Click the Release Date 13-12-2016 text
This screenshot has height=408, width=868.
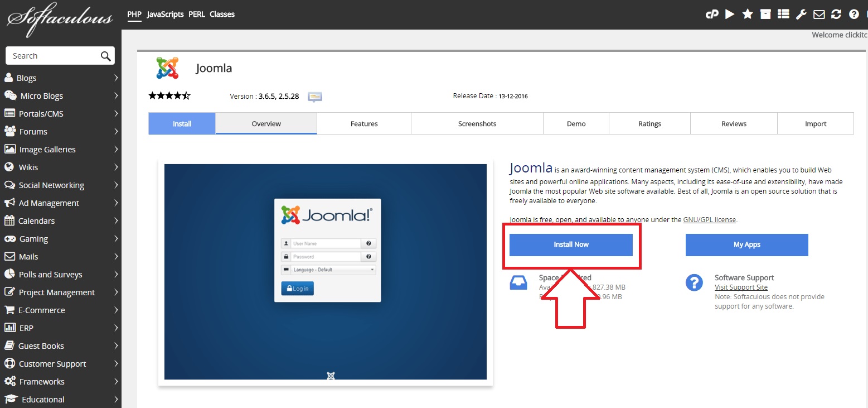point(491,96)
